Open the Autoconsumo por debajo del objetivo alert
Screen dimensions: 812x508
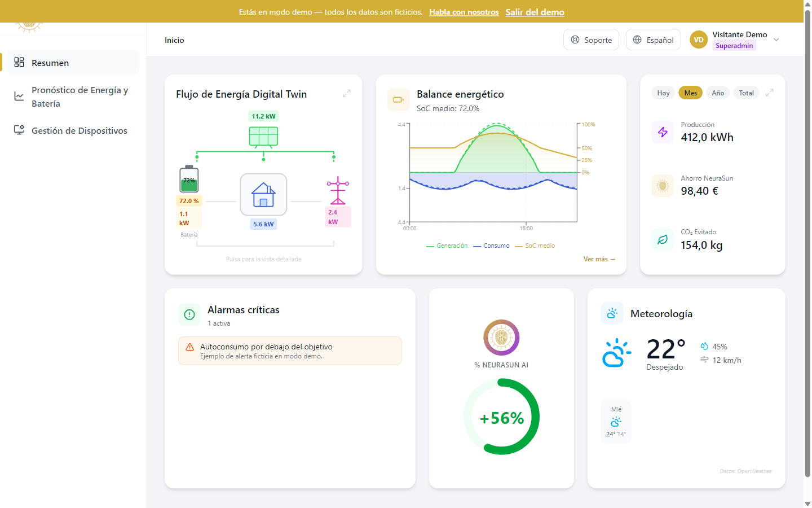[x=290, y=351]
